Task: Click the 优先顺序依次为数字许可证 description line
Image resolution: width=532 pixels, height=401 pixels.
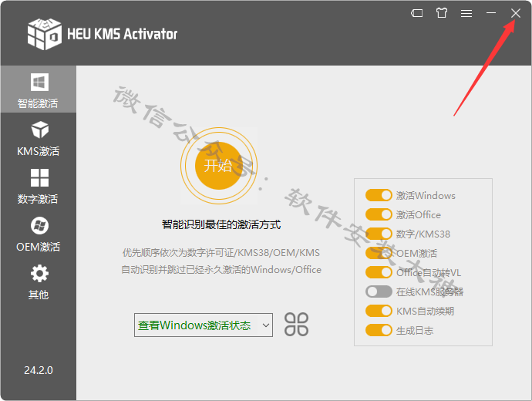Action: point(221,253)
